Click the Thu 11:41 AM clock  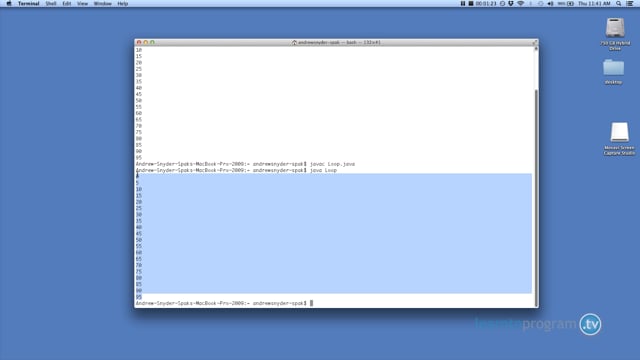coord(594,3)
